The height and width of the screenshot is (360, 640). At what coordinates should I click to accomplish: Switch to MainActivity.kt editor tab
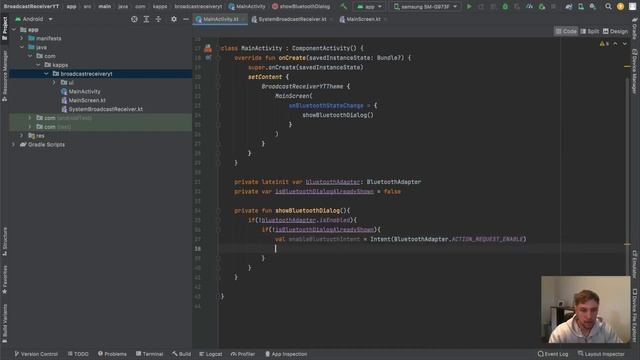pos(220,19)
